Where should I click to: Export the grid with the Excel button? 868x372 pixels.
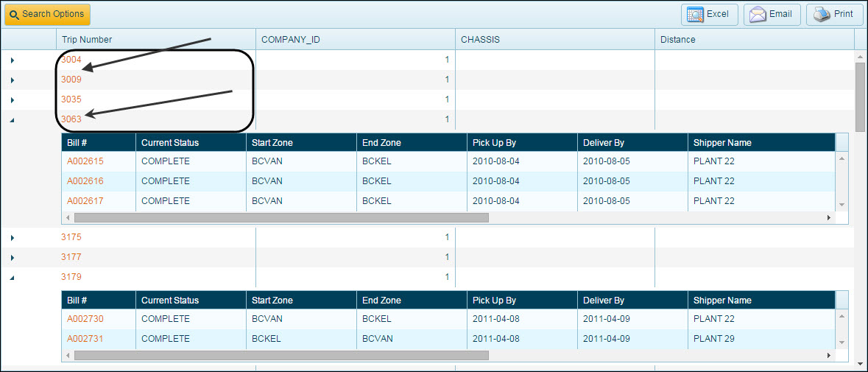709,15
